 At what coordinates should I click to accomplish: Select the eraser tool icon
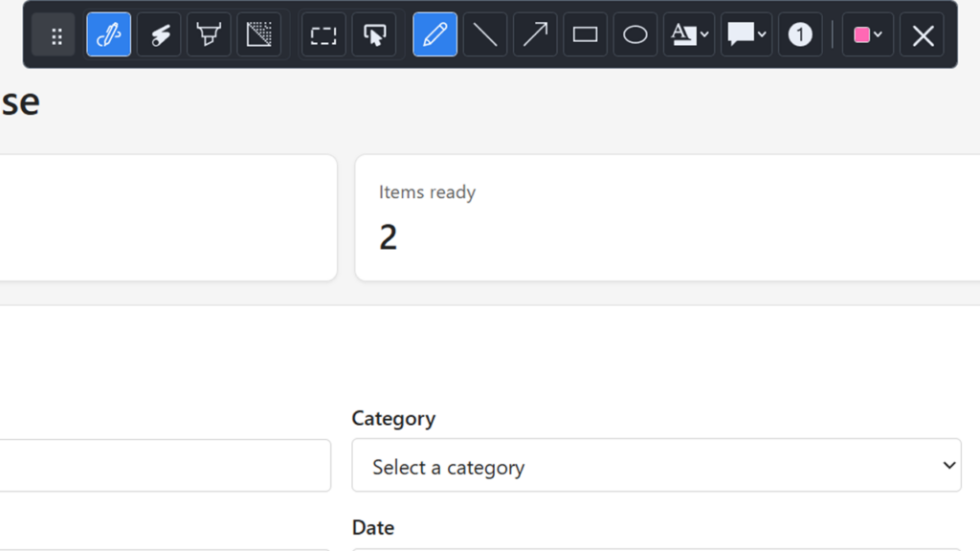pos(159,35)
